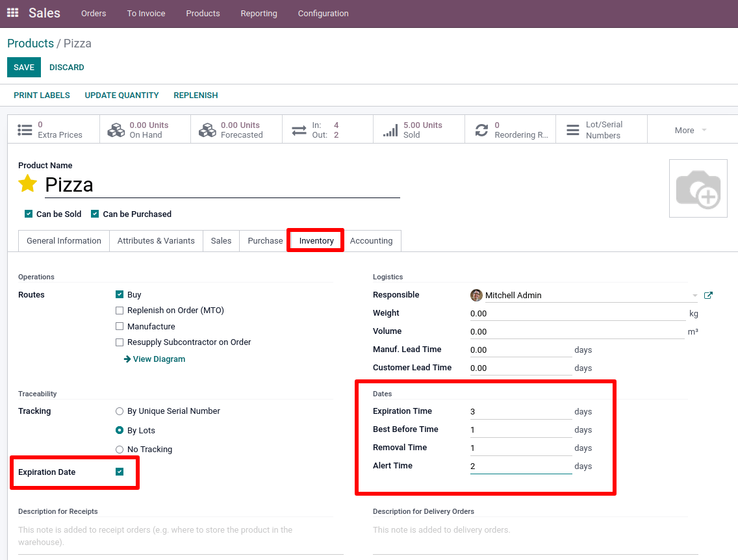Go back via Products breadcrumb link
The height and width of the screenshot is (560, 738).
pyautogui.click(x=31, y=44)
